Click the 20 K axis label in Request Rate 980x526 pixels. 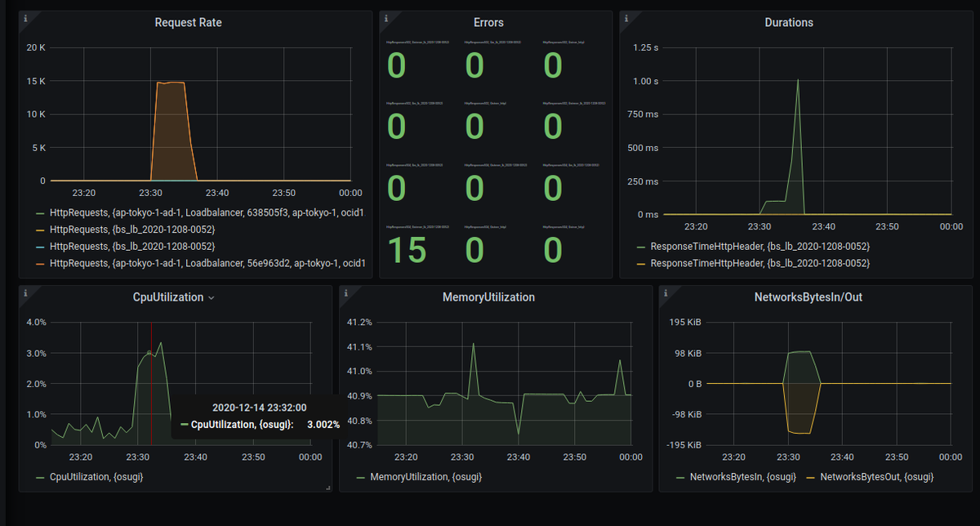36,47
